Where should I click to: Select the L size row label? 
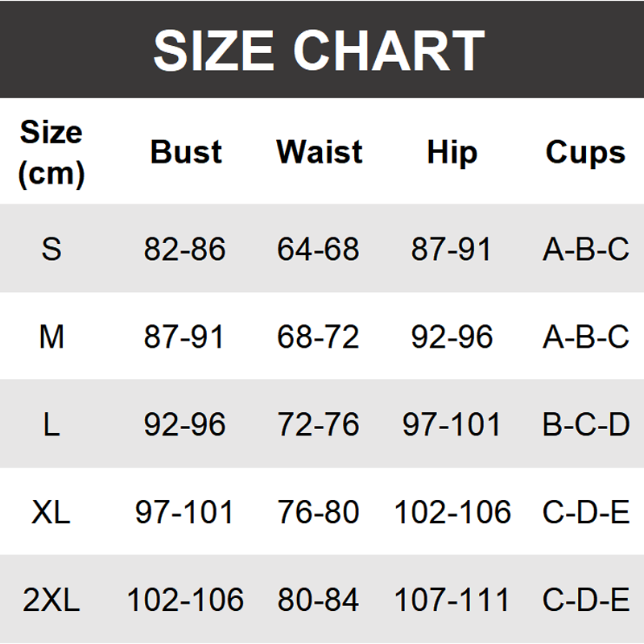coord(52,424)
